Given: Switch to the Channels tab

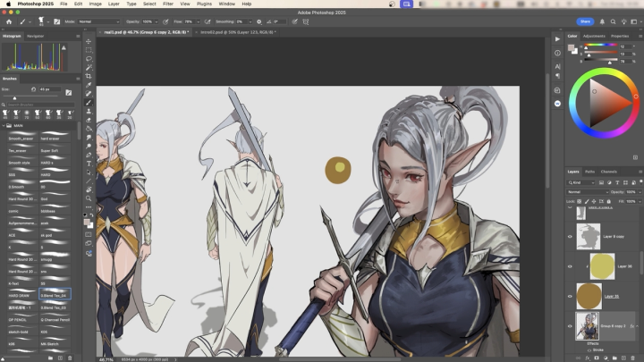Looking at the screenshot, I should 608,172.
